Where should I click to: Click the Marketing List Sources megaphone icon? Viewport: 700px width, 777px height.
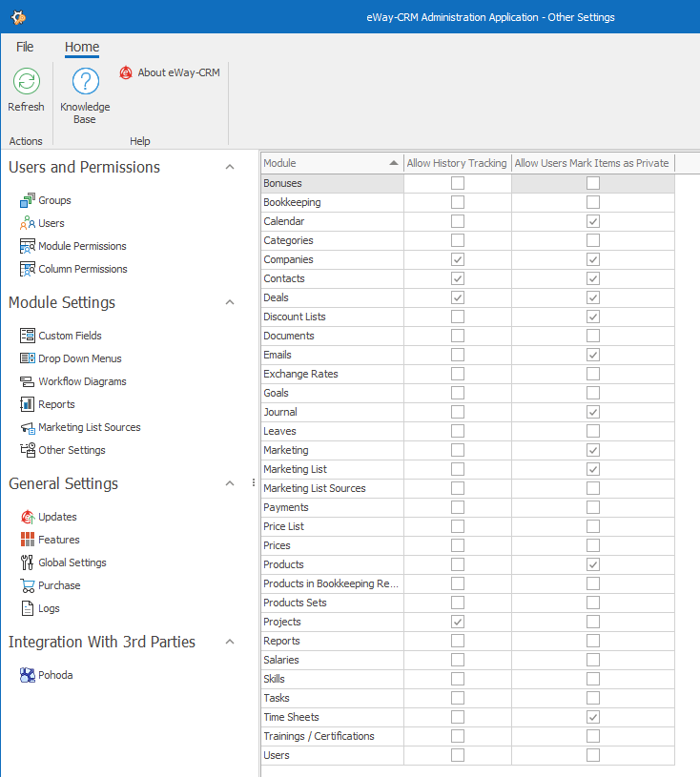[28, 427]
